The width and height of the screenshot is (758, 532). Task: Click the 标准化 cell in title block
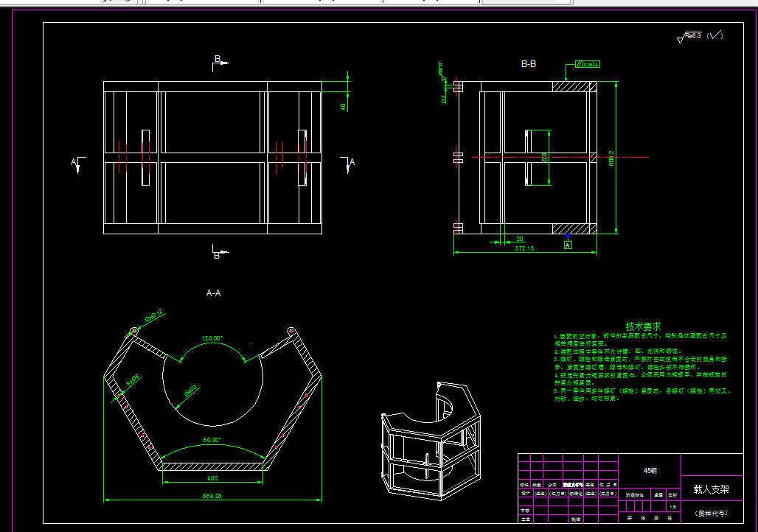click(x=576, y=494)
